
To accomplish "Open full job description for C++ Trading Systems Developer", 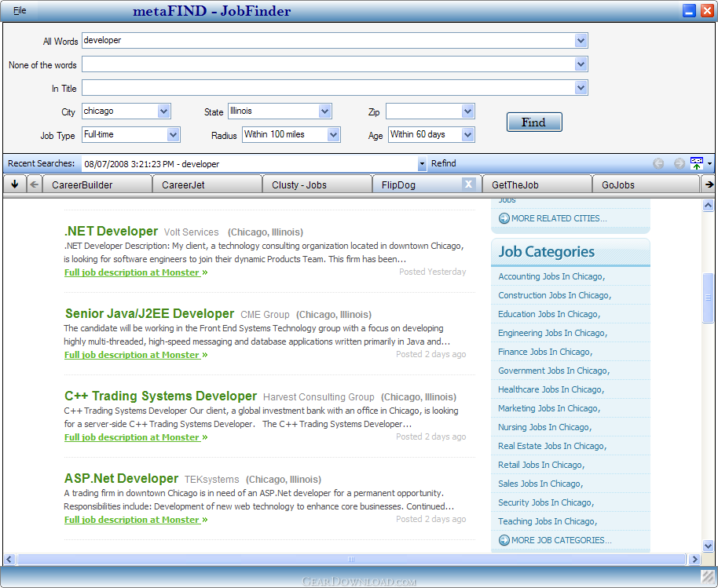I will pos(136,437).
